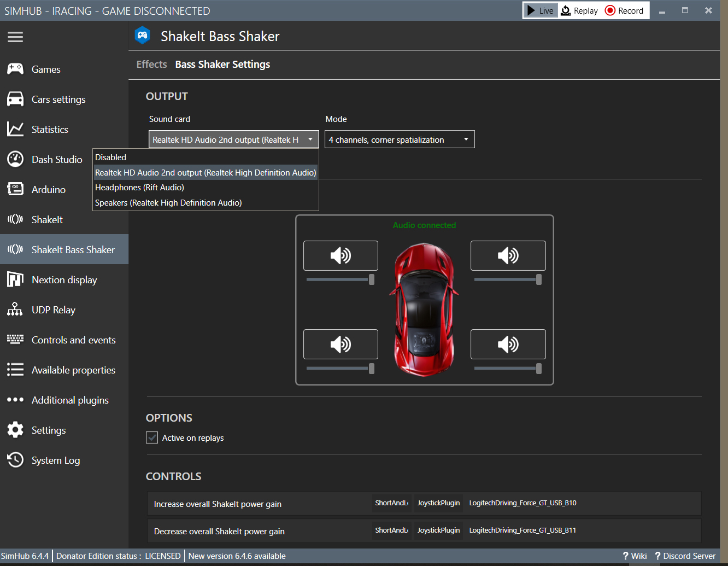
Task: Click the ShakeIt Bass Shaker sidebar icon
Action: [x=15, y=249]
